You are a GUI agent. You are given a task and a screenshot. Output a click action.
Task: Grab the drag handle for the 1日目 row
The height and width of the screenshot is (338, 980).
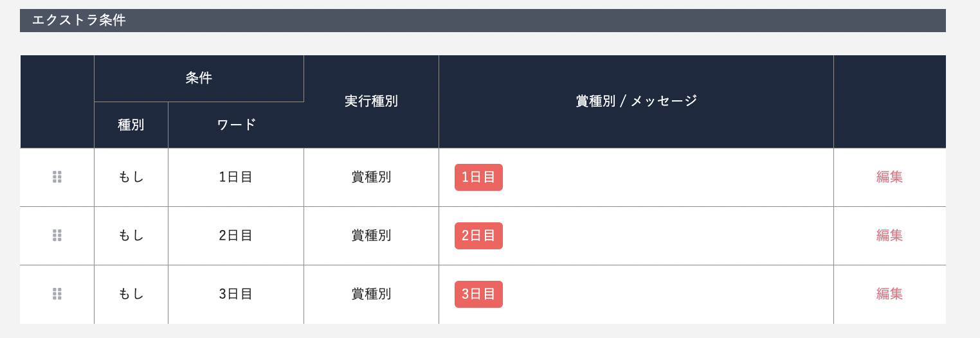tap(57, 177)
